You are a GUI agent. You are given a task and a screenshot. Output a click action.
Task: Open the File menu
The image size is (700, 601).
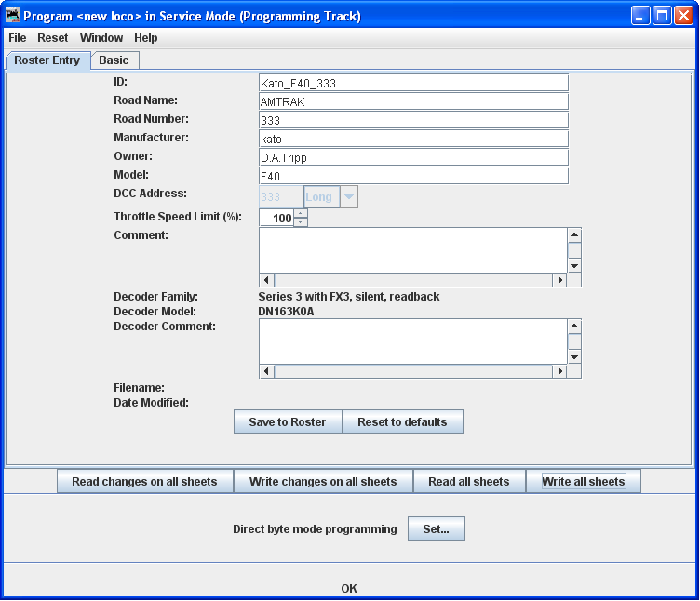click(18, 38)
